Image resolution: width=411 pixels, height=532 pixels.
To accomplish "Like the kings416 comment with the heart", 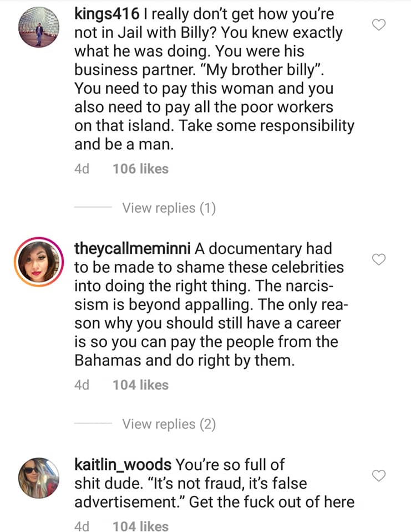I will (379, 25).
